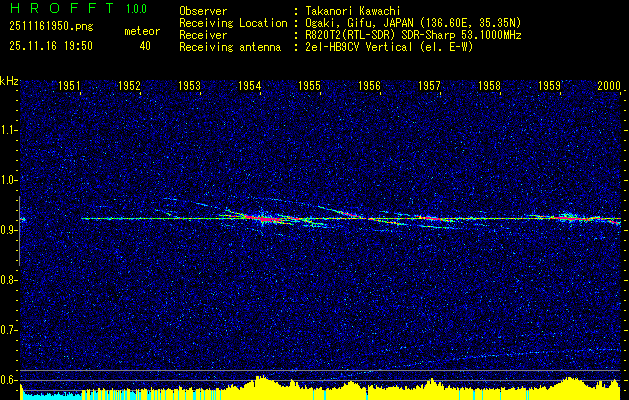629x400 pixels.
Task: Click the kHz axis unit label
Action: tap(9, 81)
